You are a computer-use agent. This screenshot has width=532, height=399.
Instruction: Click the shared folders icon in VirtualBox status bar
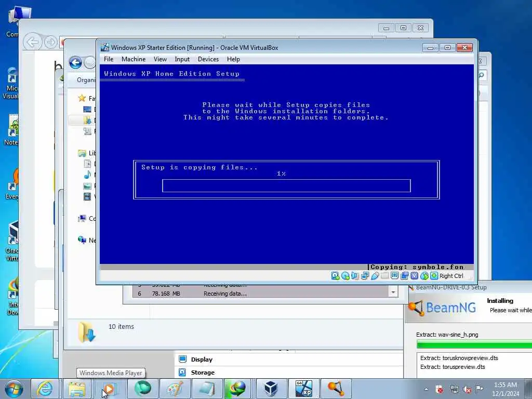tap(385, 276)
